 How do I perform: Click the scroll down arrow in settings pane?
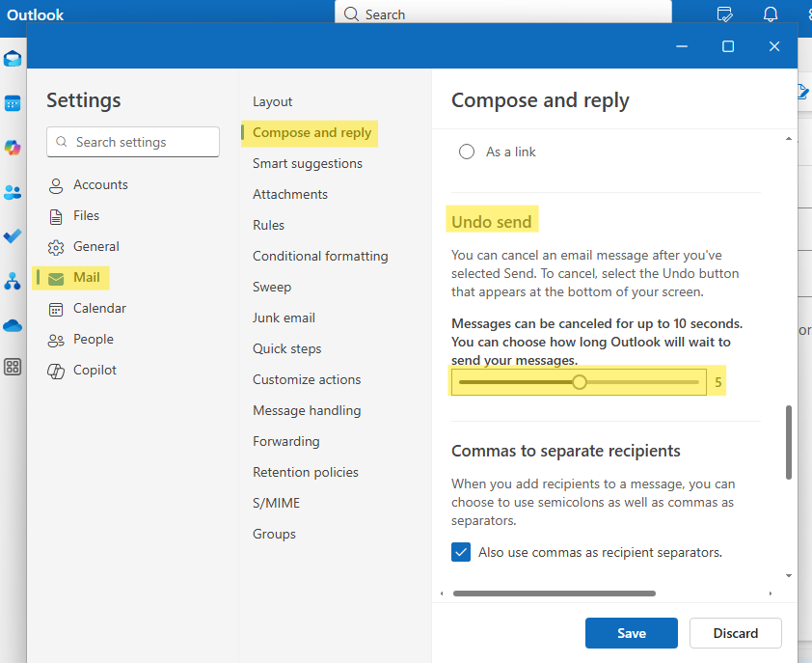point(789,575)
